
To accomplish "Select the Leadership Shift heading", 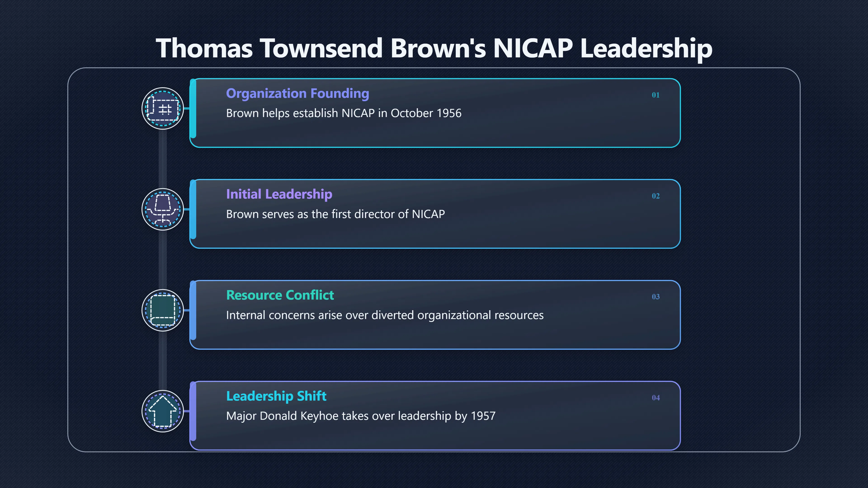I will click(276, 396).
